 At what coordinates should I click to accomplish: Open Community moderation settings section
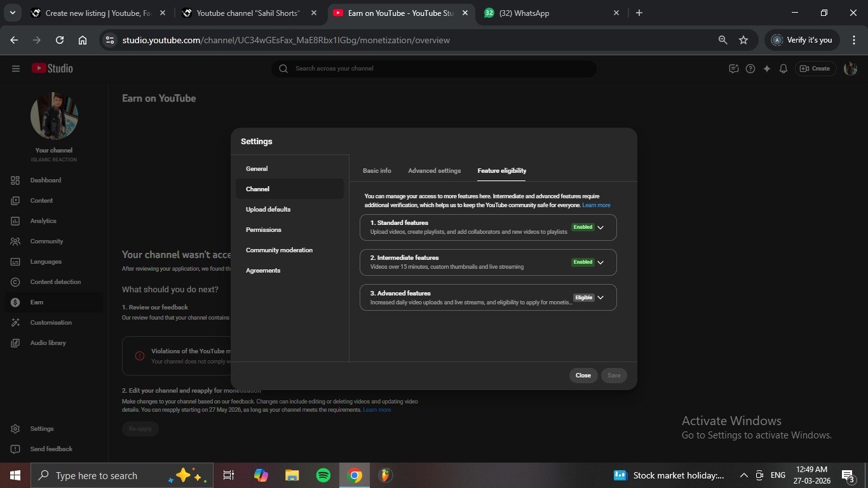279,250
